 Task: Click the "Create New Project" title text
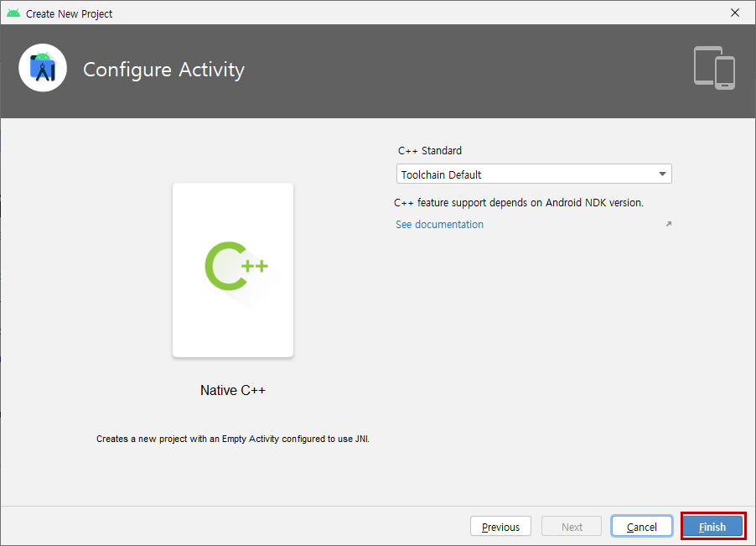click(69, 14)
